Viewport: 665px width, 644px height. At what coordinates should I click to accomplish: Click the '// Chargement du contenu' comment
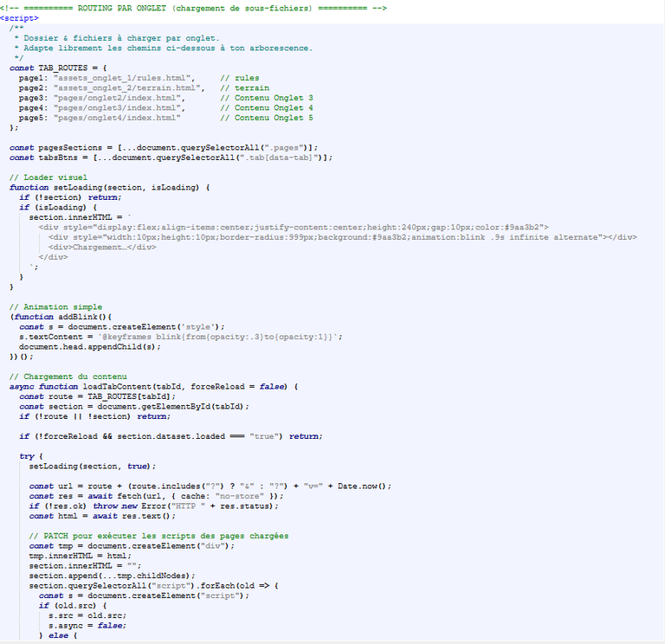coord(68,377)
